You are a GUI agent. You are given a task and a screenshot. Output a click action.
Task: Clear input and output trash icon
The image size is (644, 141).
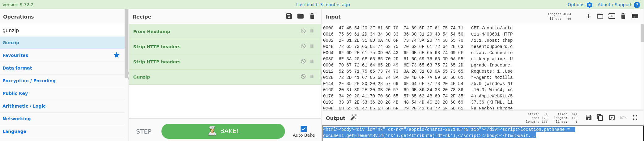(x=623, y=16)
